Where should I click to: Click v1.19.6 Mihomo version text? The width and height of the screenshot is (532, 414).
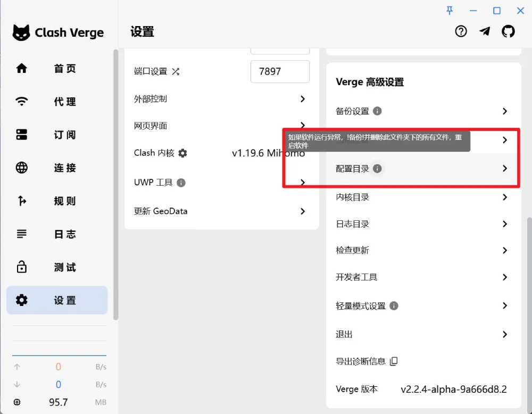click(x=268, y=153)
